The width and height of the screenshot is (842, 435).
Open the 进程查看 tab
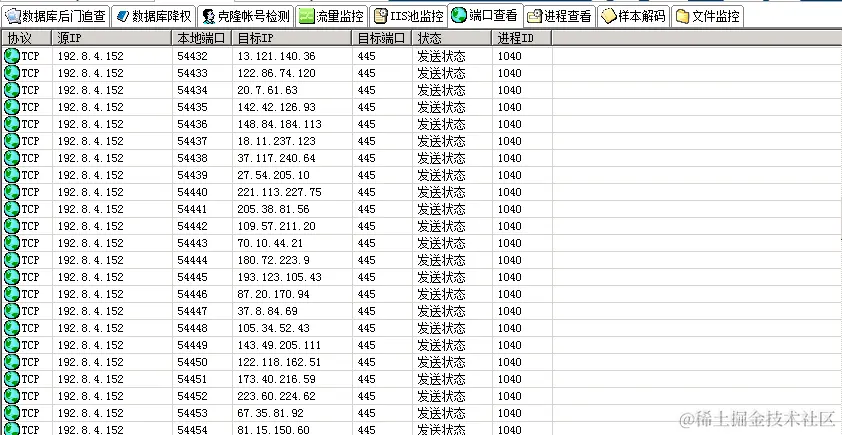pos(560,17)
